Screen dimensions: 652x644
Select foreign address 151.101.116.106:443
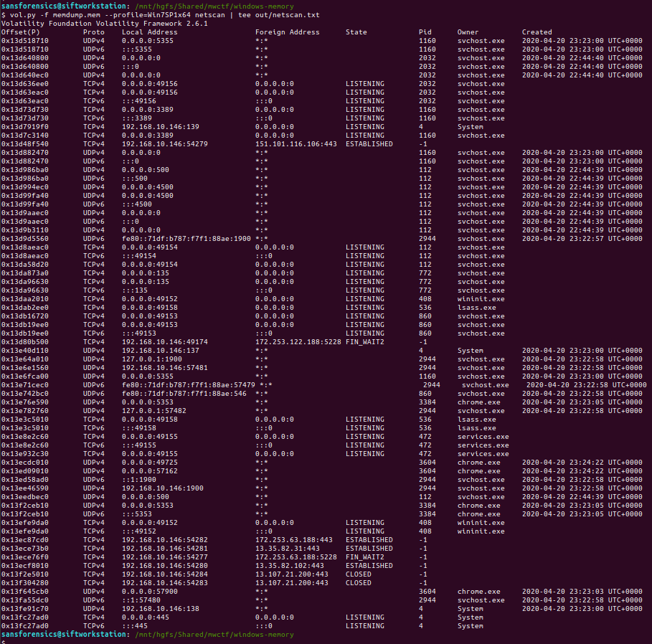pos(296,144)
